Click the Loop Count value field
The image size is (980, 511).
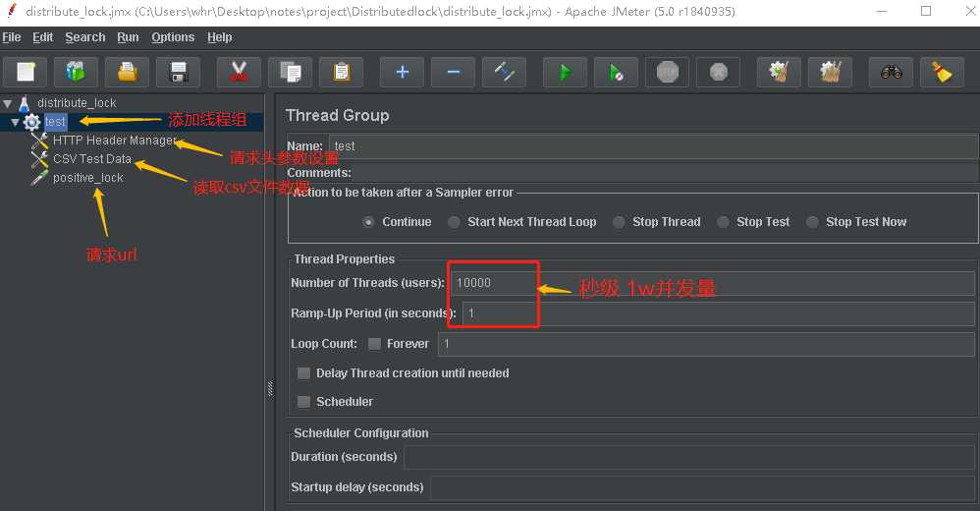(x=706, y=344)
